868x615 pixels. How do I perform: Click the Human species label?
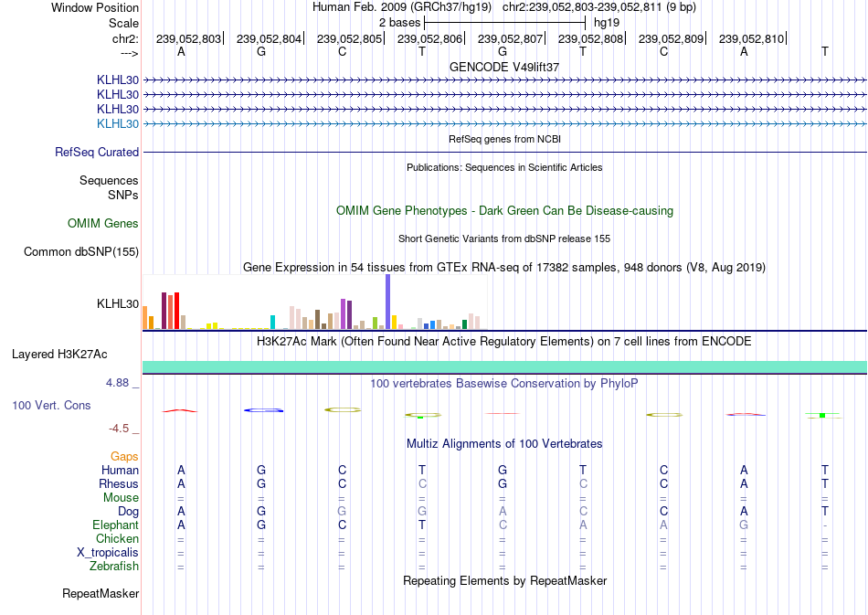[120, 470]
